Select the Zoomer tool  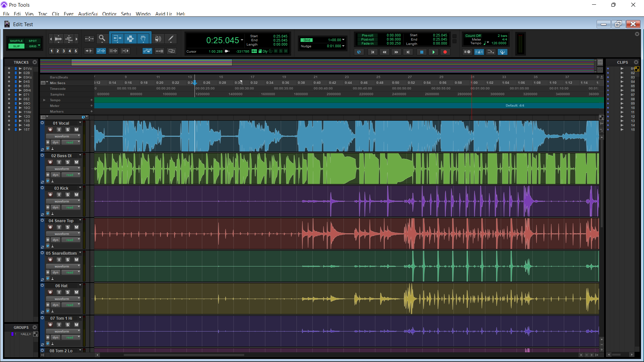[x=102, y=39]
